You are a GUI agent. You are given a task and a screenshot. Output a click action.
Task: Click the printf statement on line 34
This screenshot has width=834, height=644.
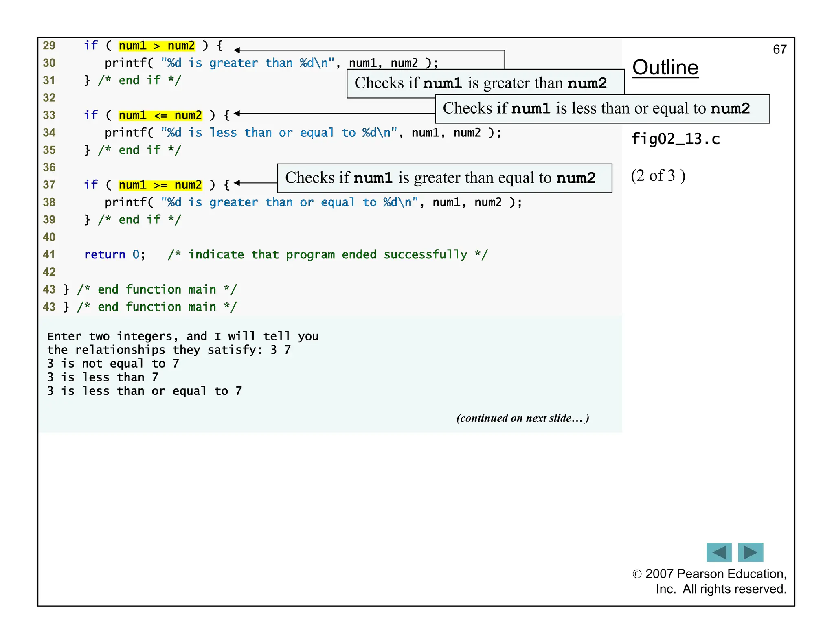coord(303,133)
